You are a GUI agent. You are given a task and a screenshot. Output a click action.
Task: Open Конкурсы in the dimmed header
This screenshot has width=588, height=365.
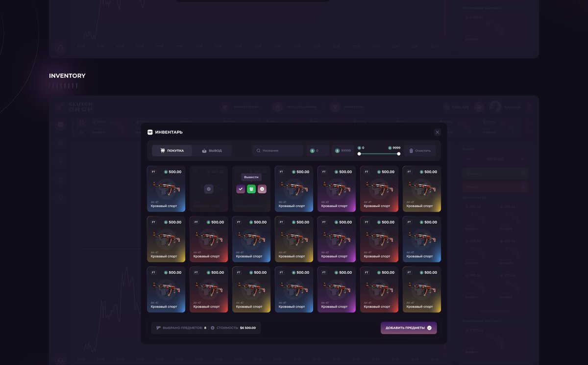coord(347,107)
